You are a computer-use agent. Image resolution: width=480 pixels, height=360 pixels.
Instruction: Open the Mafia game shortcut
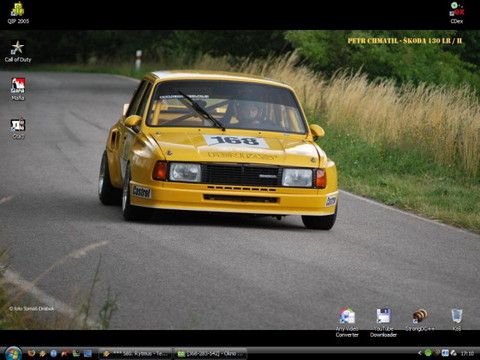18,89
